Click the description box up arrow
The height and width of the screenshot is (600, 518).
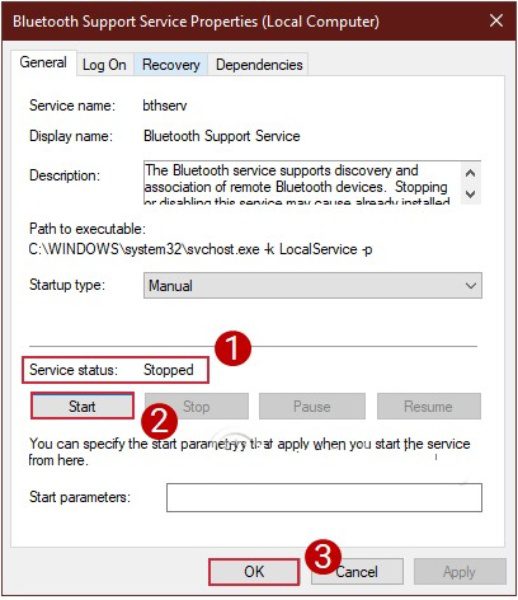click(x=470, y=173)
